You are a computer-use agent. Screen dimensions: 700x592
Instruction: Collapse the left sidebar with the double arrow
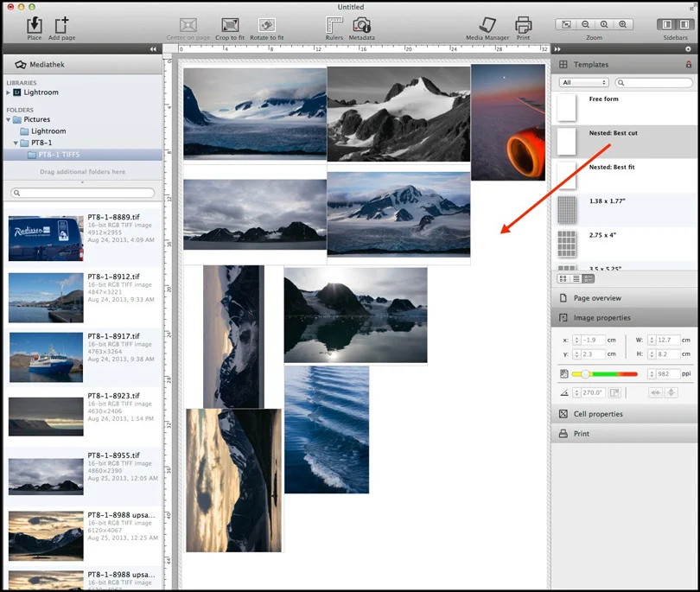coord(153,49)
